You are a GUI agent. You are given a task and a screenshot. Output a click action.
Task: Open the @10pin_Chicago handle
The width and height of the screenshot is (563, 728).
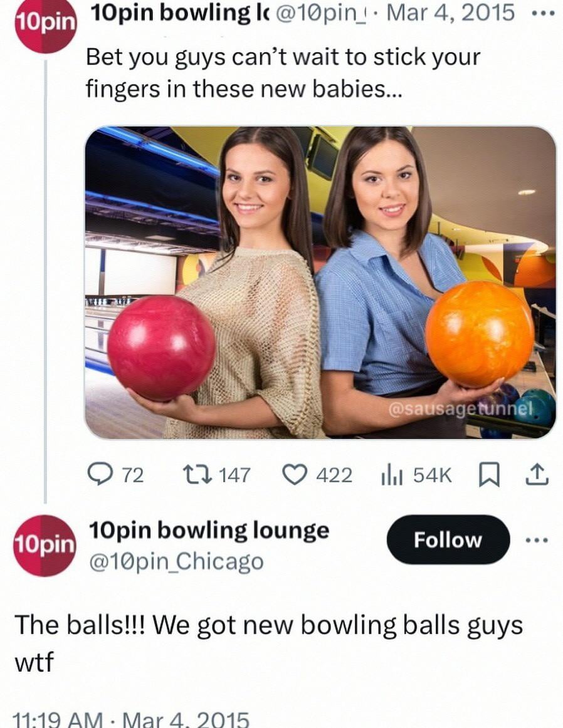(176, 560)
